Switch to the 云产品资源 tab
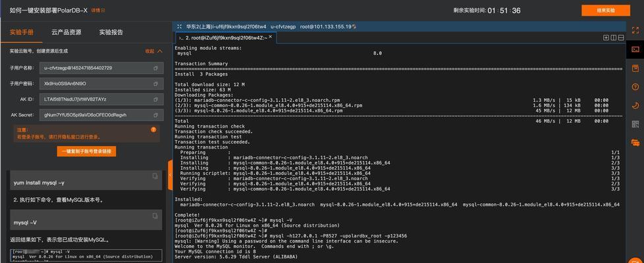The width and height of the screenshot is (644, 263). [x=66, y=32]
